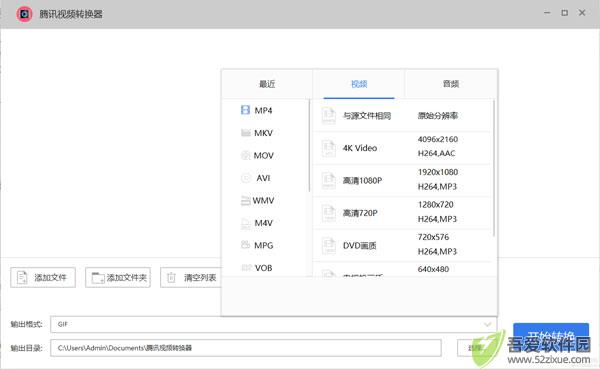The width and height of the screenshot is (600, 369).
Task: Click the 原始分辨率 resolution text
Action: coord(437,116)
